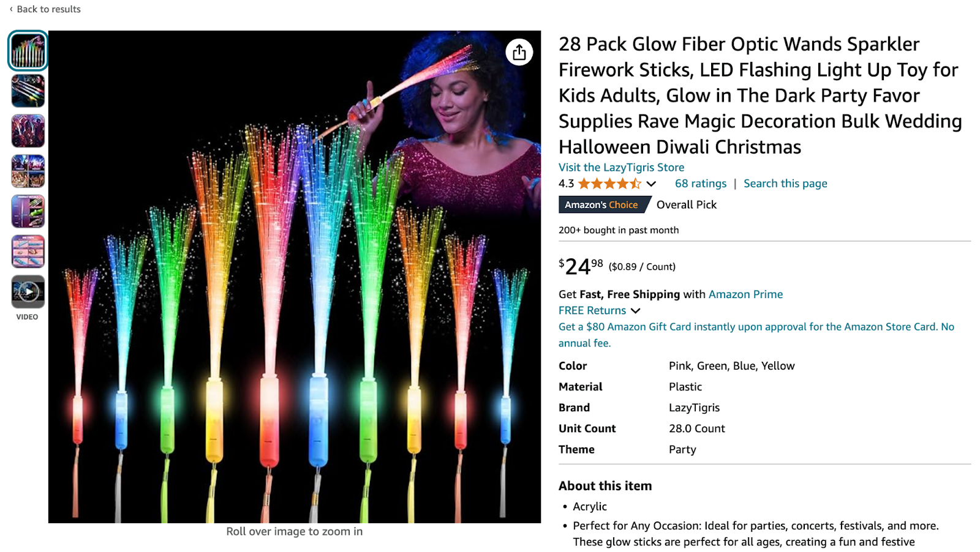Expand the FREE Returns details chevron
The width and height of the screenshot is (980, 552).
(x=635, y=310)
